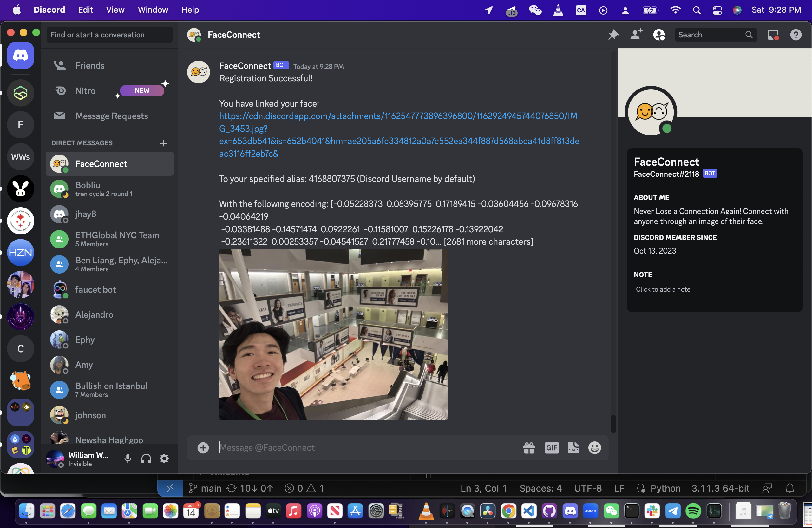The height and width of the screenshot is (528, 812).
Task: Open User Settings gear icon
Action: [x=164, y=459]
